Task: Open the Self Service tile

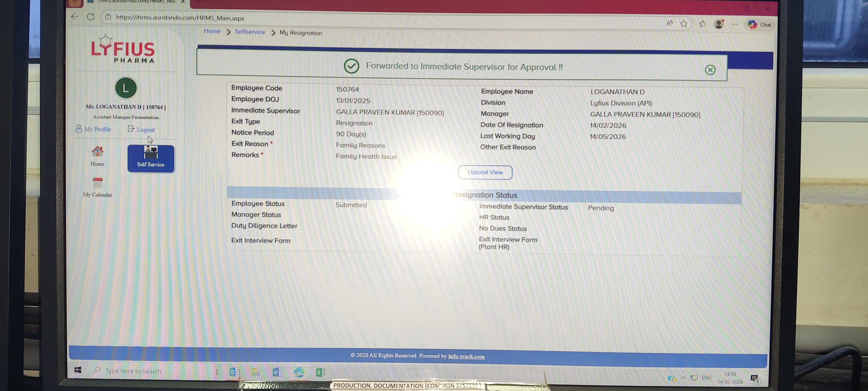Action: coord(151,158)
